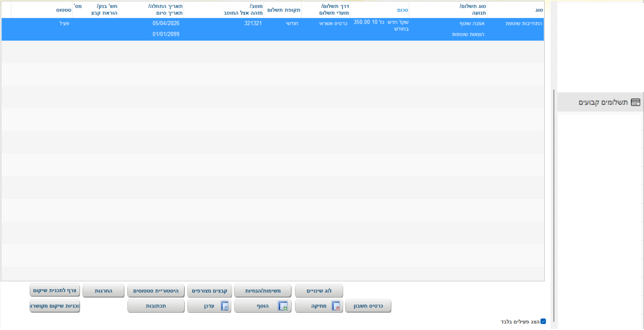Image resolution: width=644 pixels, height=330 pixels.
Task: Click צרף לתכנית שיקום button
Action: coord(55,290)
